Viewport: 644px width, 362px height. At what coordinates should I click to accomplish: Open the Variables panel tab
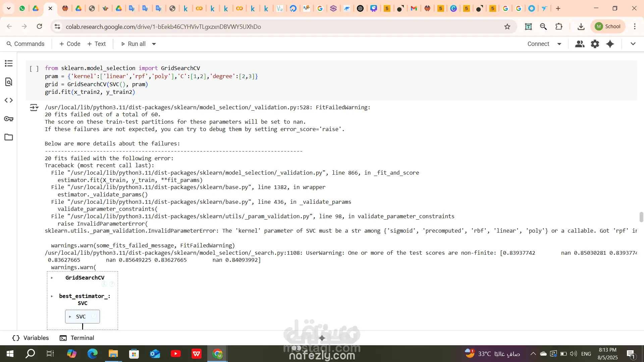coord(31,338)
